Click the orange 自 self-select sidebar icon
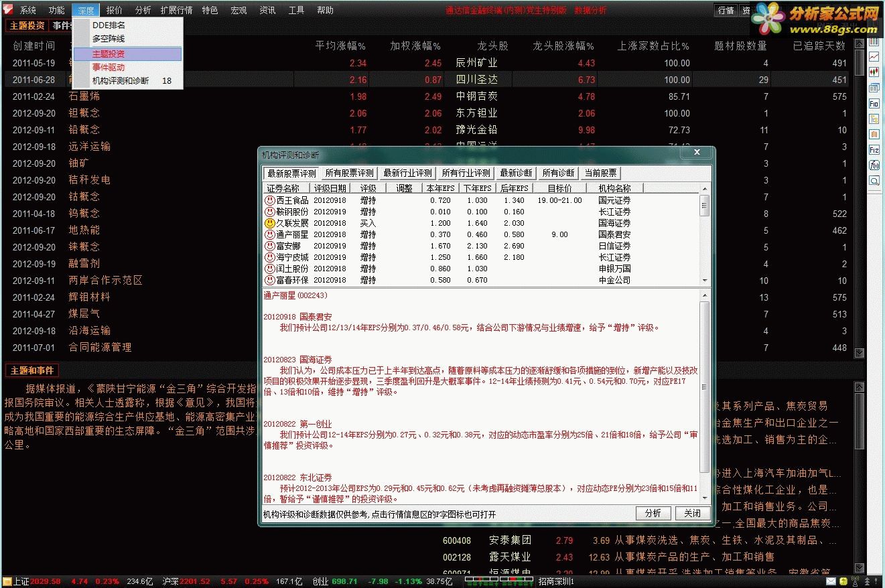885x588 pixels. [x=874, y=135]
